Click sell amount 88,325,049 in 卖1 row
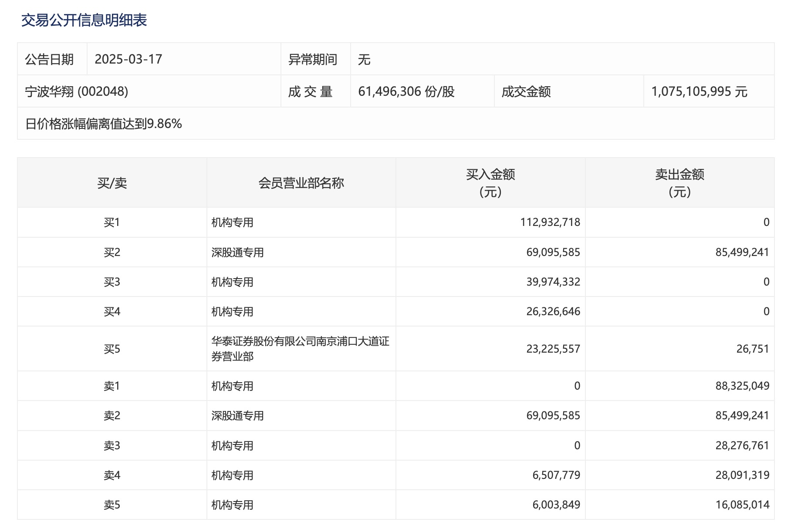Viewport: 791px width, 532px height. pos(742,386)
